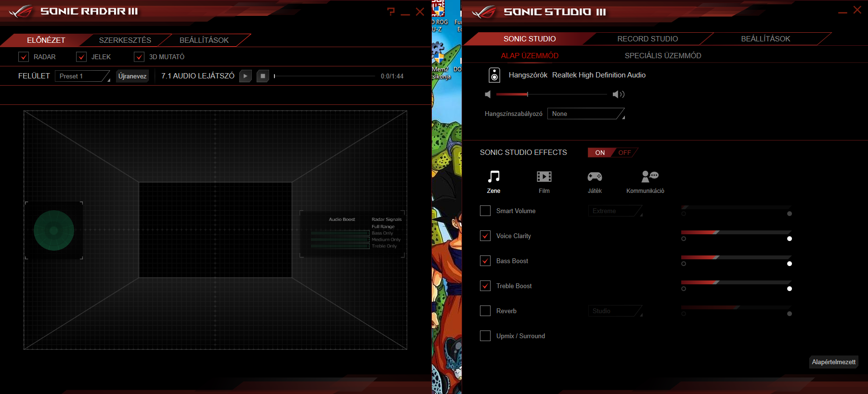The height and width of the screenshot is (394, 868).
Task: Select SPECIÁLIS ÜZEMMÓD mode
Action: 663,56
